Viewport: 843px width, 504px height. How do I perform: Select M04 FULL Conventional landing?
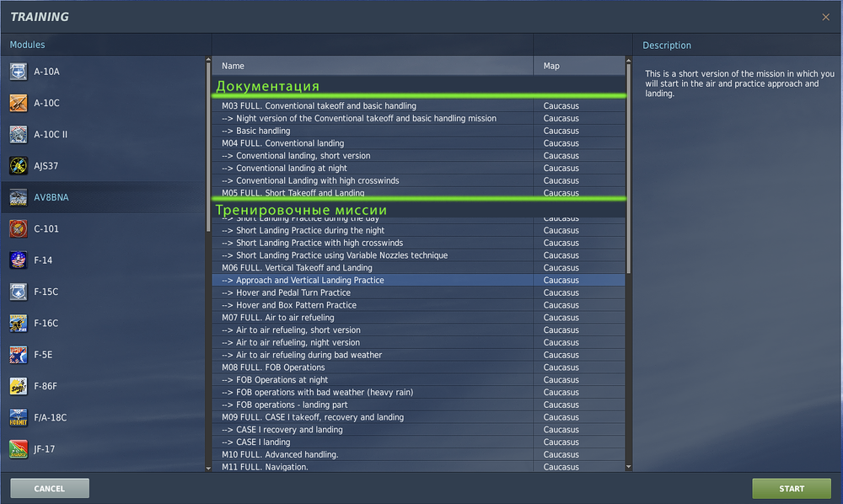pyautogui.click(x=418, y=143)
